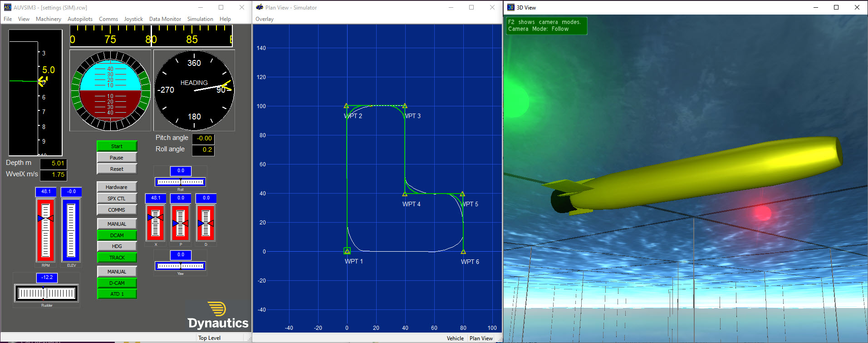Select the WPT 3 triangle marker
The width and height of the screenshot is (868, 343).
pos(405,106)
